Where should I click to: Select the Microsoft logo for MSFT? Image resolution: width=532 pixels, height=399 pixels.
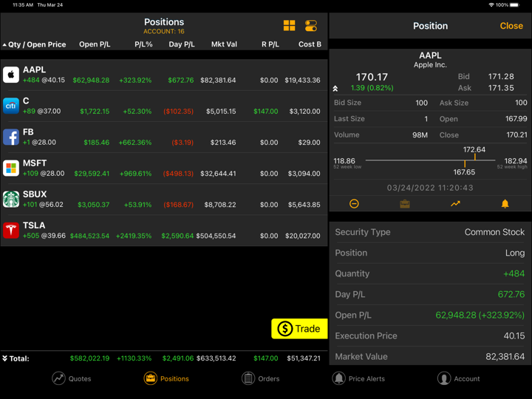(11, 168)
